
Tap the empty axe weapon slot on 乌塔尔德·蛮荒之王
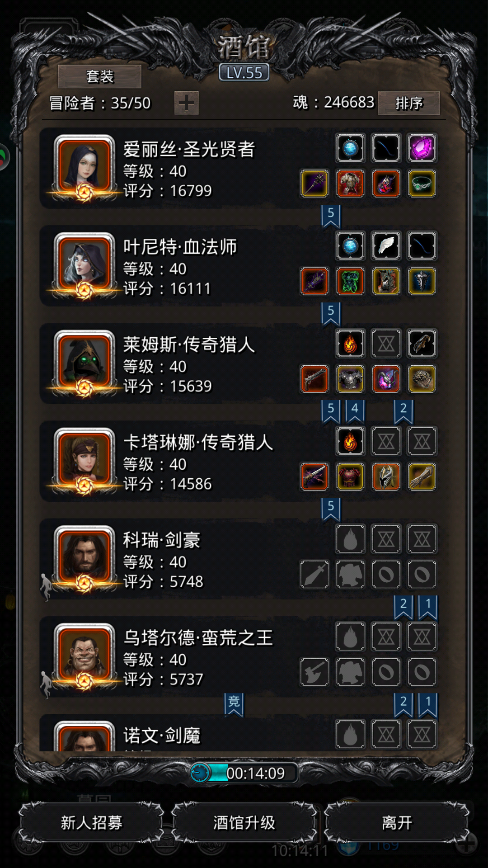[314, 672]
